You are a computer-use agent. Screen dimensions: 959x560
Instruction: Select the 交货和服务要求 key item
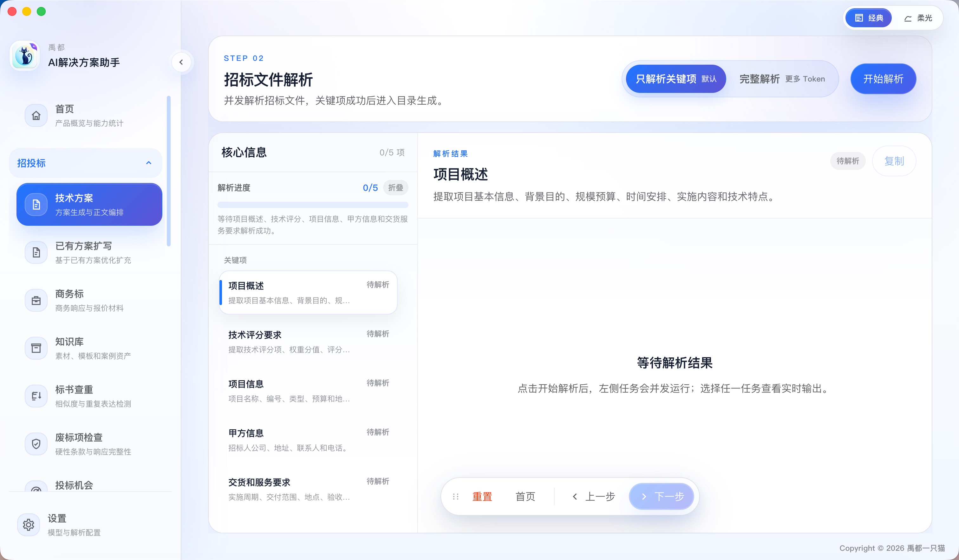[x=308, y=489]
